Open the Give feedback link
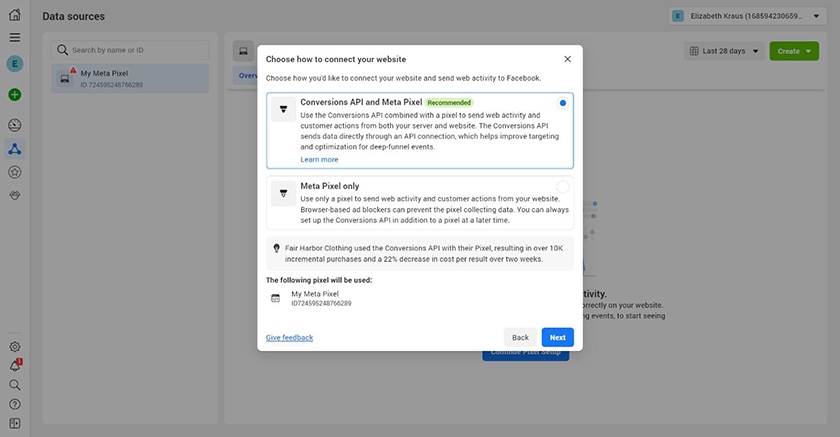Screen dimensions: 840x437 (x=289, y=337)
